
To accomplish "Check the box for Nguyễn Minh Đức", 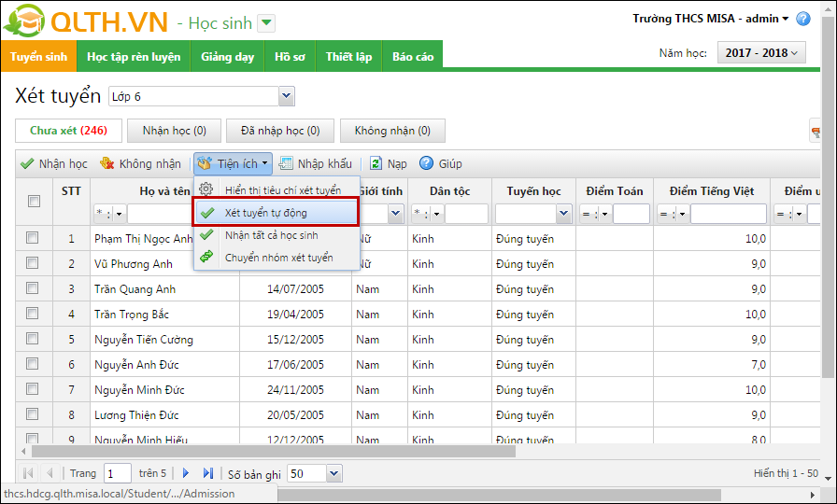I will pyautogui.click(x=33, y=389).
